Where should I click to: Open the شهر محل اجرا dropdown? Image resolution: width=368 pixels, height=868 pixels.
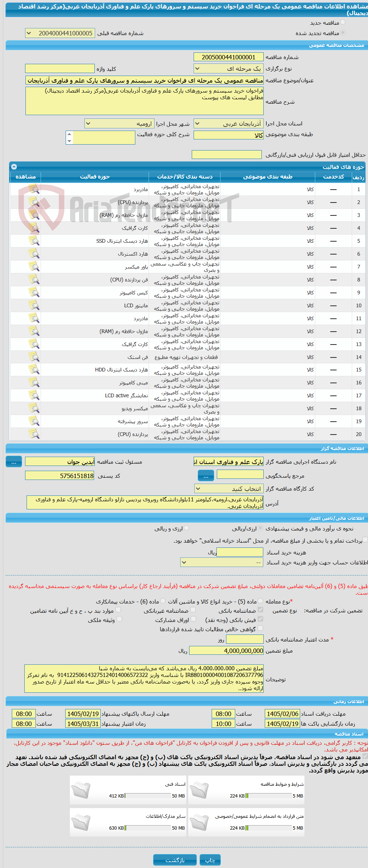pyautogui.click(x=119, y=124)
